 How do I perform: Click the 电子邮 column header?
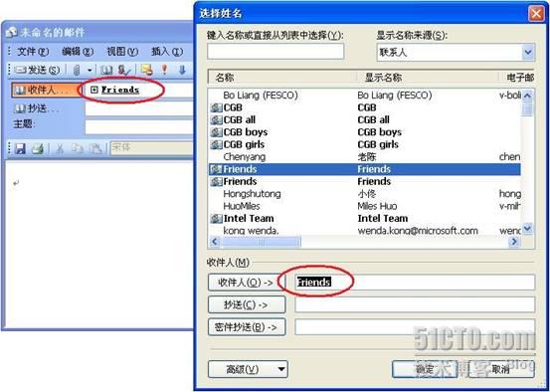tap(516, 78)
